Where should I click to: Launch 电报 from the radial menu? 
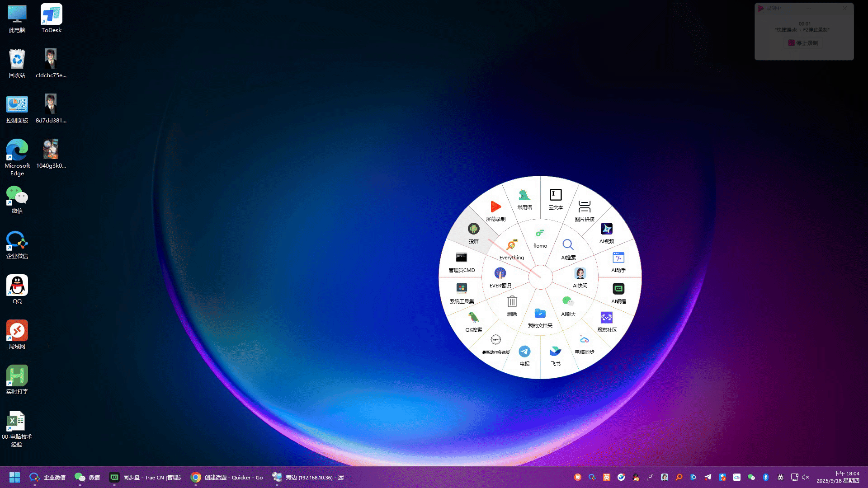[524, 356]
